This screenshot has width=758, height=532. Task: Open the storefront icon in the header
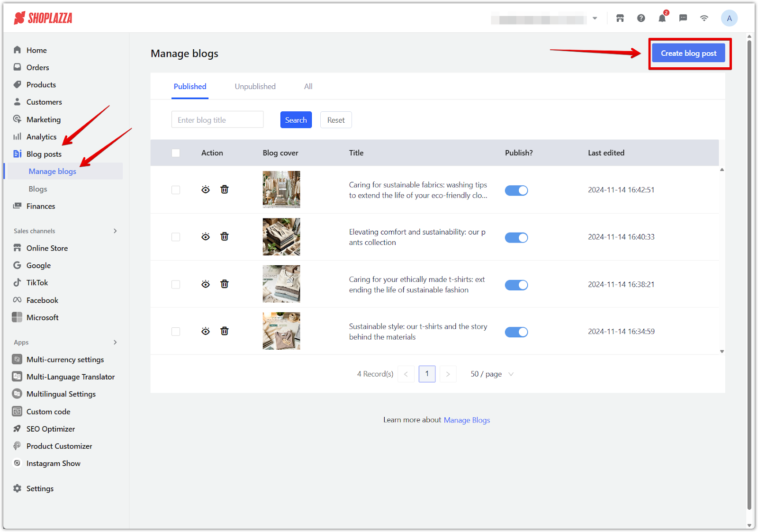pyautogui.click(x=620, y=18)
